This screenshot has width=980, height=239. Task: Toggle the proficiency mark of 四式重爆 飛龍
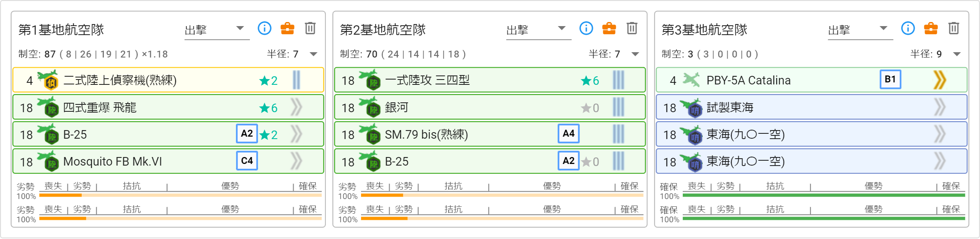click(x=296, y=107)
